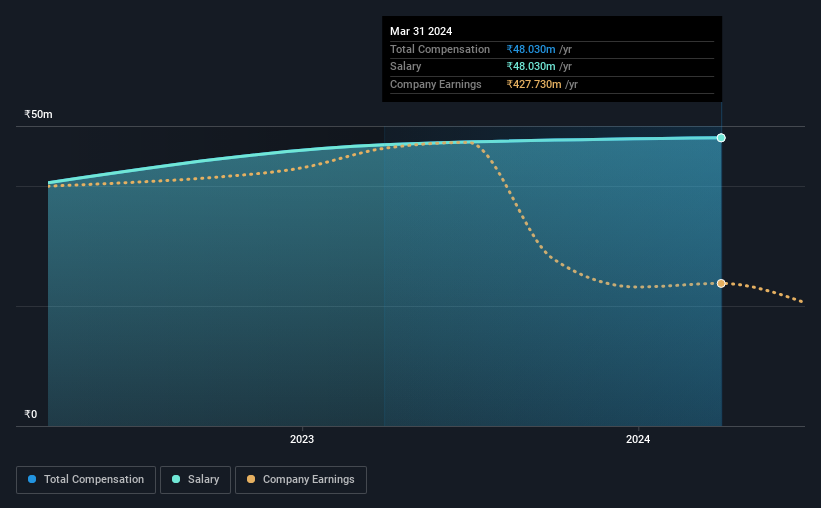This screenshot has width=821, height=508.
Task: Toggle the Total Compensation legend button
Action: [86, 480]
